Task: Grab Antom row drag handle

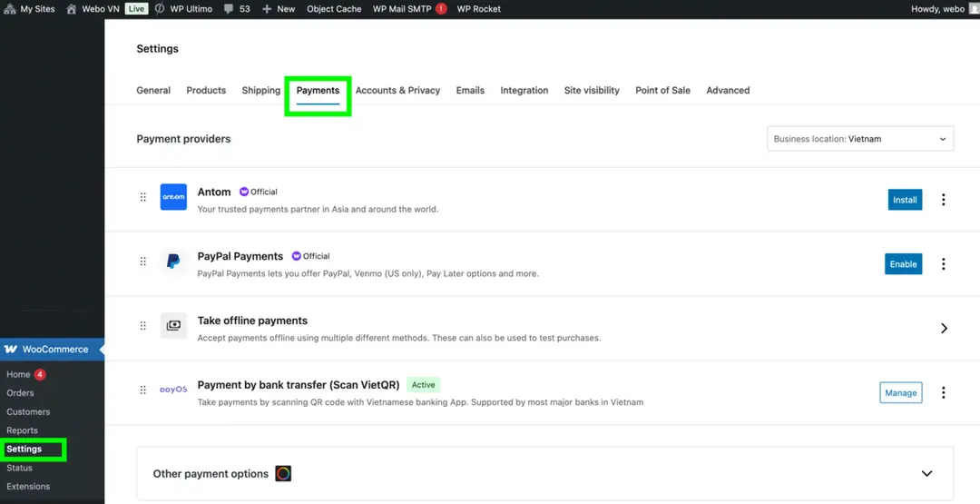Action: point(143,197)
